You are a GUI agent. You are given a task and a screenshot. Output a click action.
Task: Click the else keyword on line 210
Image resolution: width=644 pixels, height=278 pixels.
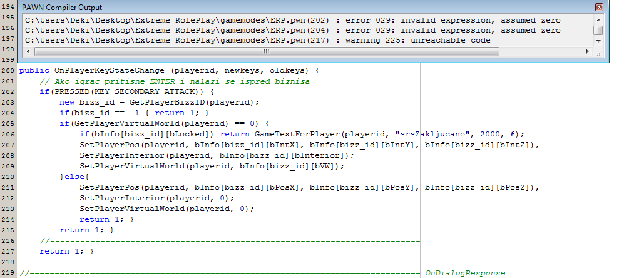click(77, 177)
